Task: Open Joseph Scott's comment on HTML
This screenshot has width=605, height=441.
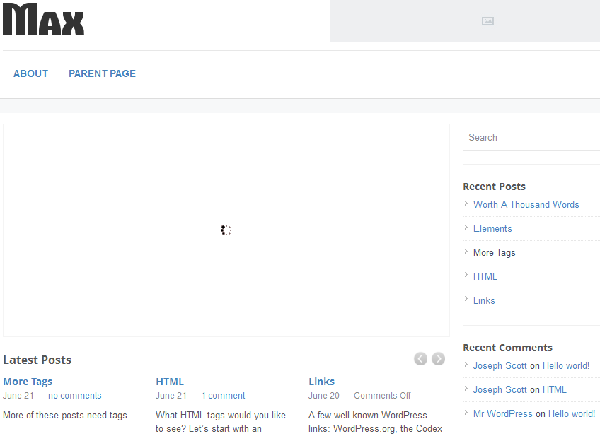Action: tap(555, 390)
